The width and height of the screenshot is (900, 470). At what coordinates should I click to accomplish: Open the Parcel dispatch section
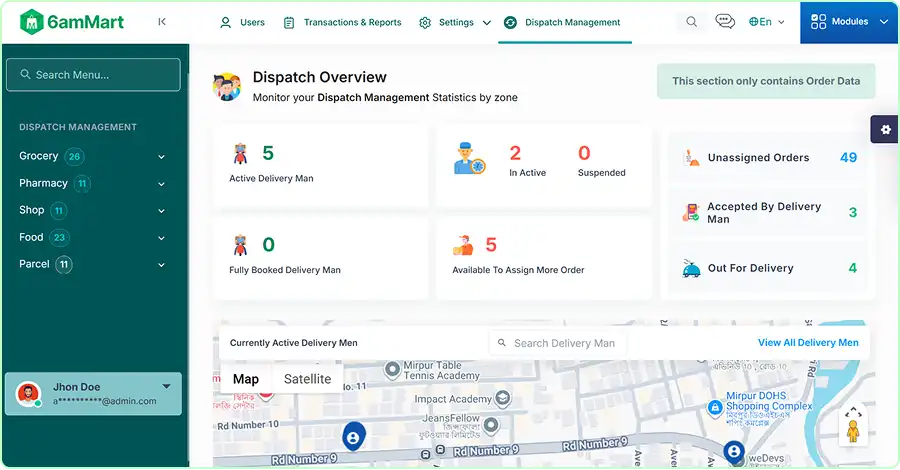point(92,265)
